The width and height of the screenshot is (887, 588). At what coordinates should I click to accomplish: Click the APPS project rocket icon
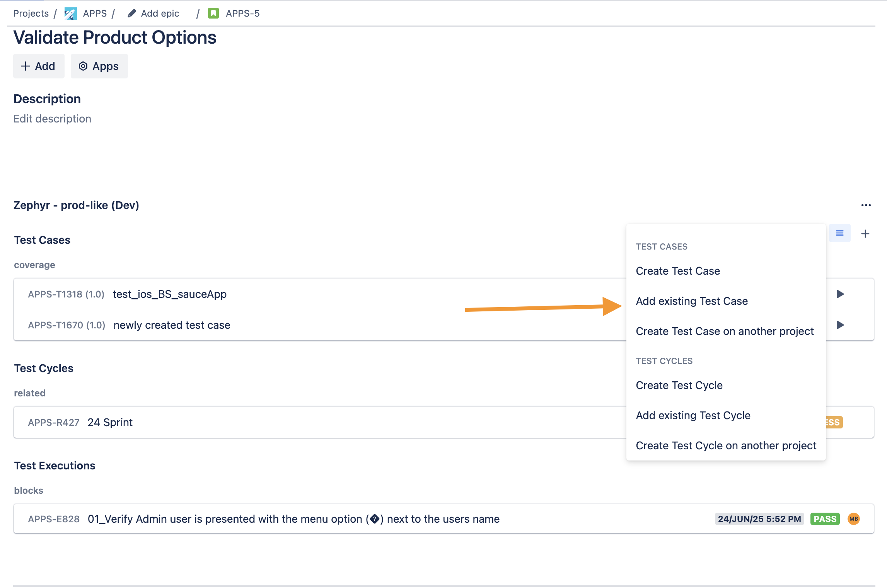pos(70,14)
